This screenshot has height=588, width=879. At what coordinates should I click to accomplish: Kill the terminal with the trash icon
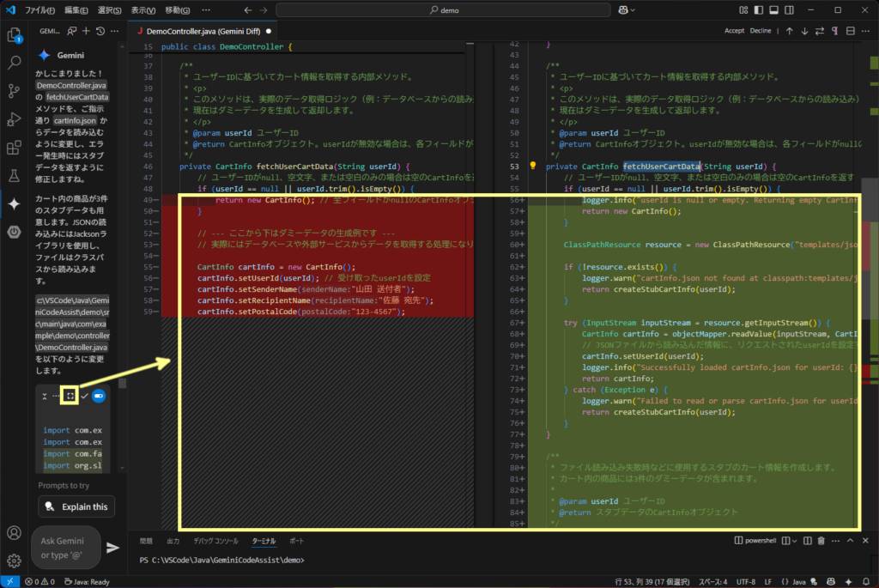821,541
